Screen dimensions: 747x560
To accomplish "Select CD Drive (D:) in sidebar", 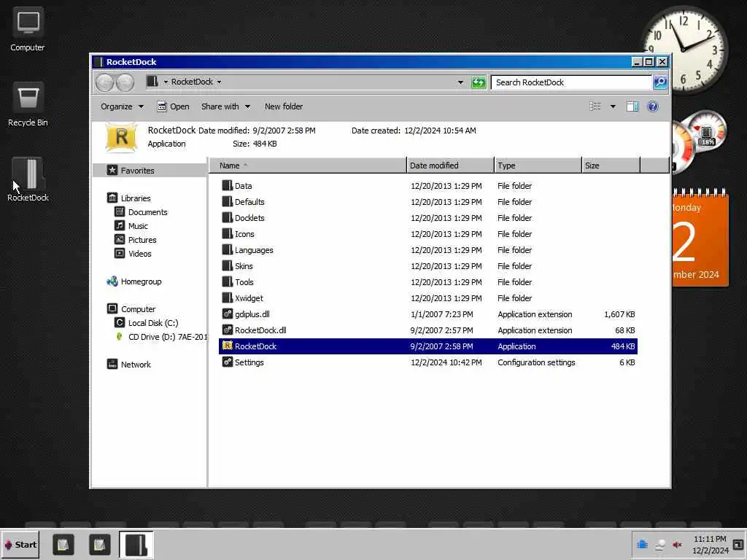I will [161, 337].
